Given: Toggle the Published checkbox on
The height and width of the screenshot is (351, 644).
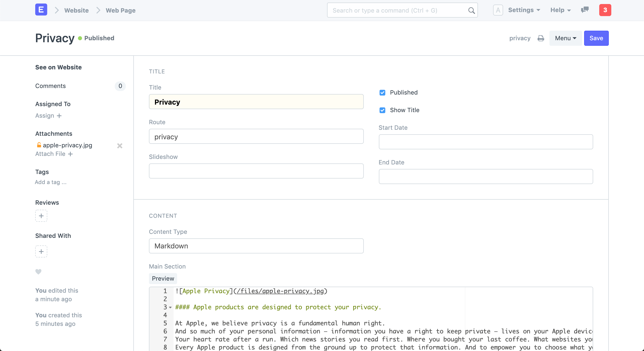Looking at the screenshot, I should (x=382, y=93).
